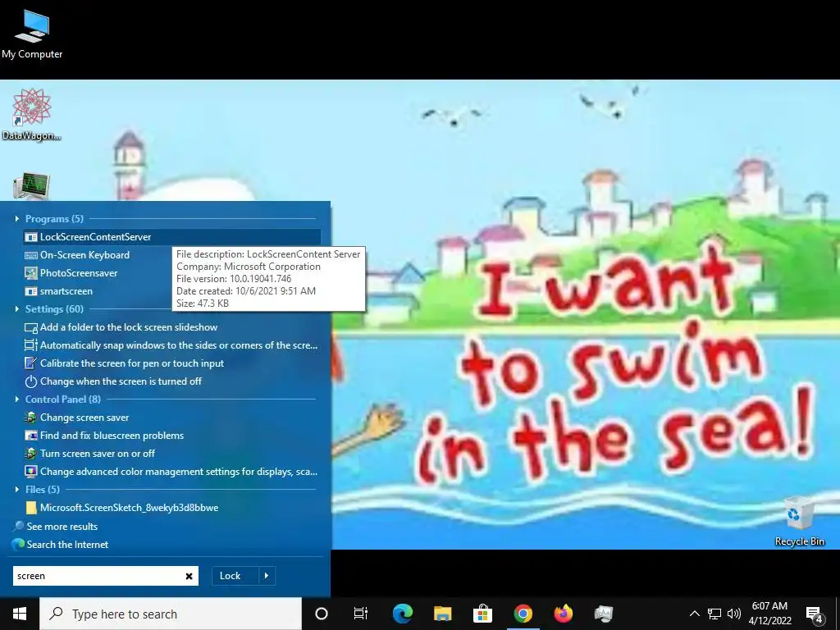The width and height of the screenshot is (840, 630).
Task: Open File Explorer from taskbar
Action: (x=442, y=614)
